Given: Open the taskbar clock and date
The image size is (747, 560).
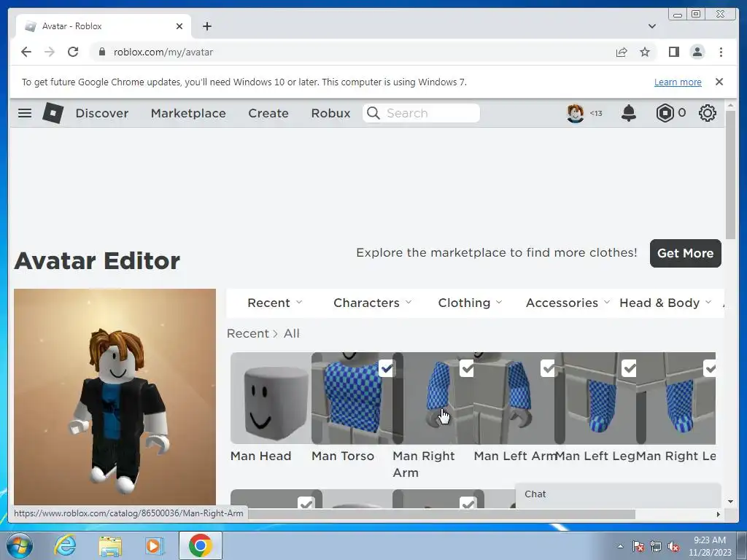Looking at the screenshot, I should (x=709, y=545).
